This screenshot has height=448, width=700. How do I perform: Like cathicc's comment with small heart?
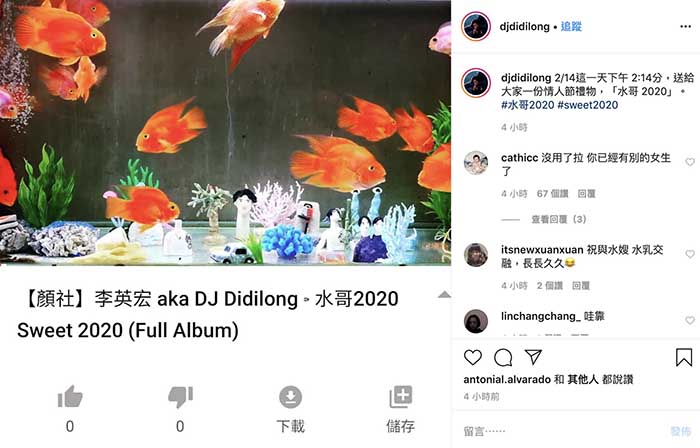tap(690, 162)
